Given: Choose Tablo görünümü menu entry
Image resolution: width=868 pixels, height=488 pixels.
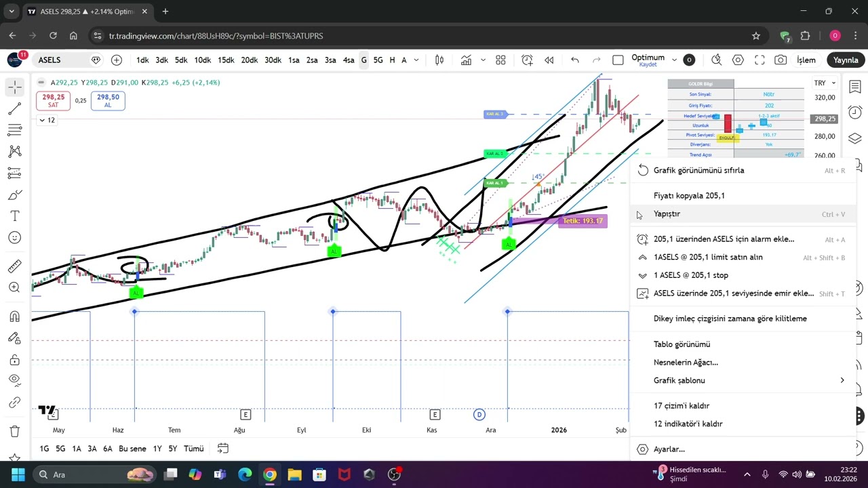Looking at the screenshot, I should 742,344.
